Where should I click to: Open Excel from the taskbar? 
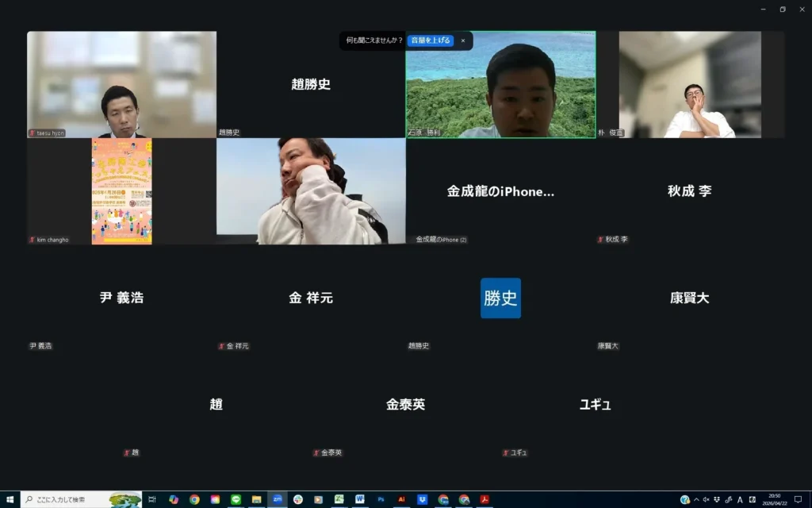click(339, 499)
